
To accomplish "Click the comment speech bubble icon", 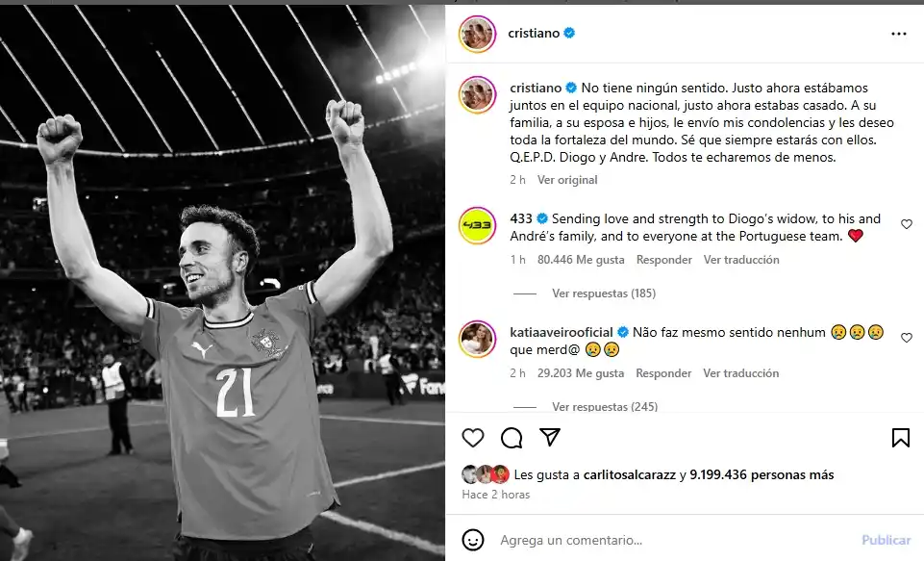I will click(x=512, y=438).
